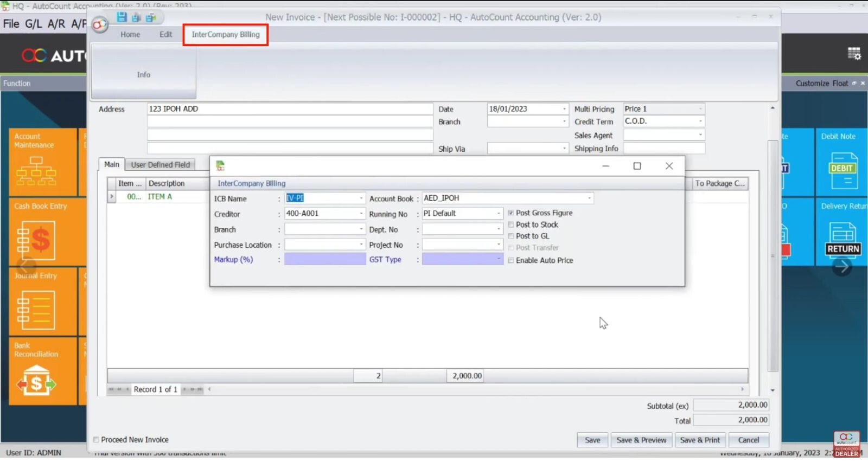Click Cancel button

(749, 440)
